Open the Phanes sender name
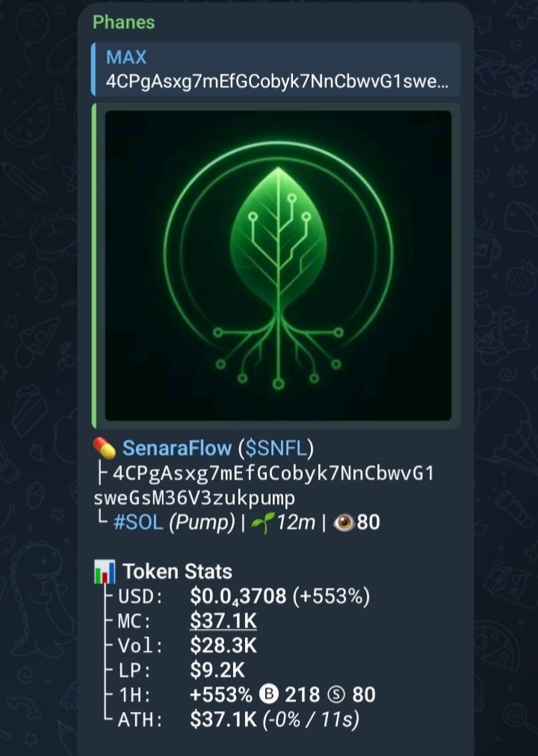The width and height of the screenshot is (538, 756). [124, 22]
